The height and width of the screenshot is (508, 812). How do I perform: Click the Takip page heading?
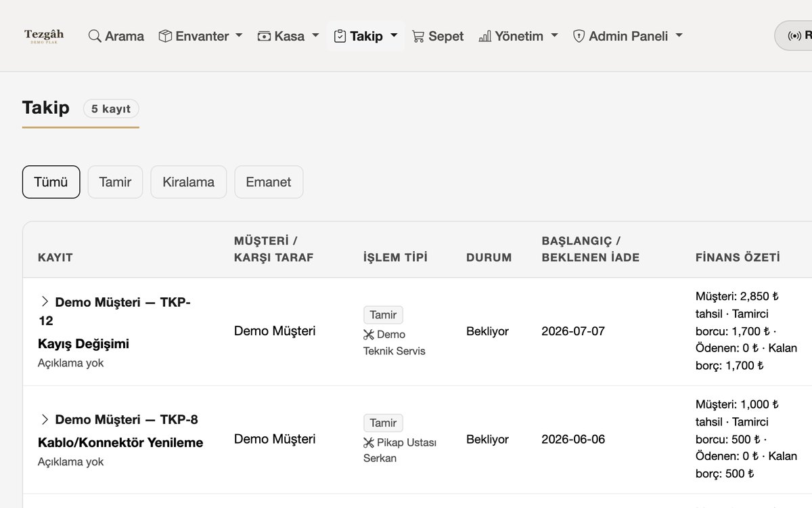pos(46,108)
